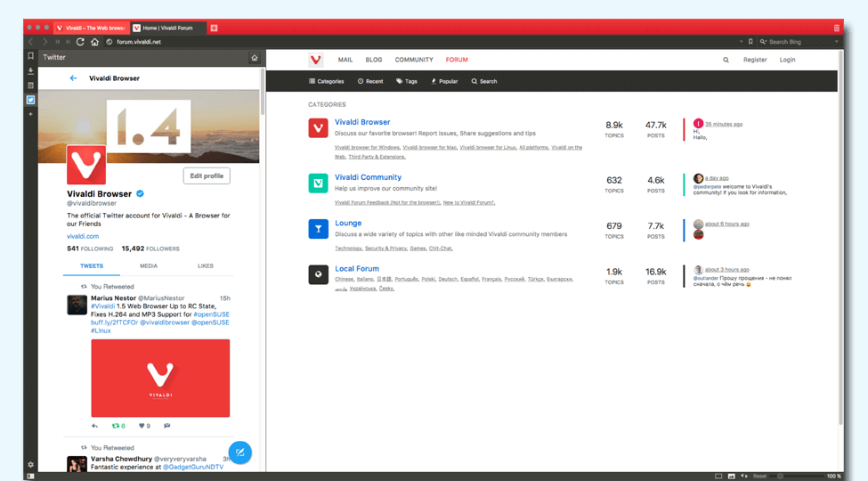Open the Notes panel icon

click(30, 86)
